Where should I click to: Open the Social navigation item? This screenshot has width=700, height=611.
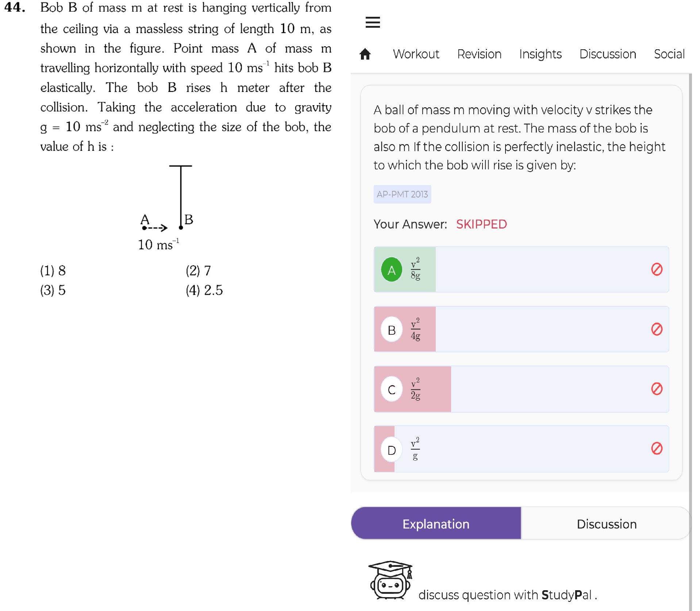click(669, 54)
